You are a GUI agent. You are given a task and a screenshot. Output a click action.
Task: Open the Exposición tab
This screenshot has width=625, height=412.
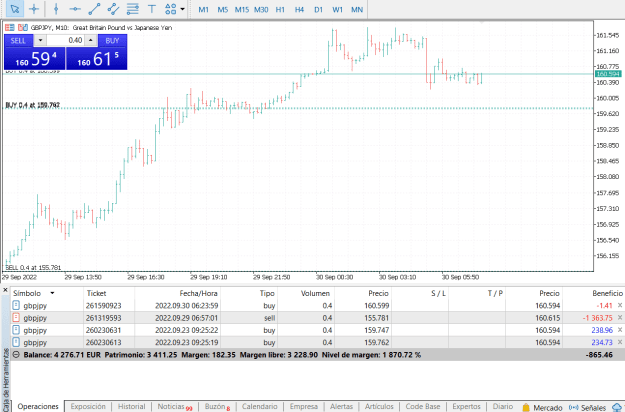click(x=88, y=406)
